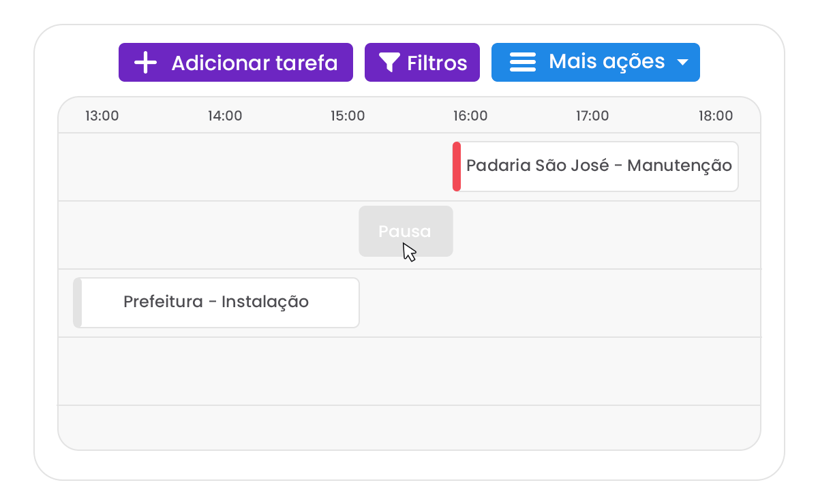Click the plus icon on Adicionar tarefa
The height and width of the screenshot is (504, 818).
tap(145, 63)
